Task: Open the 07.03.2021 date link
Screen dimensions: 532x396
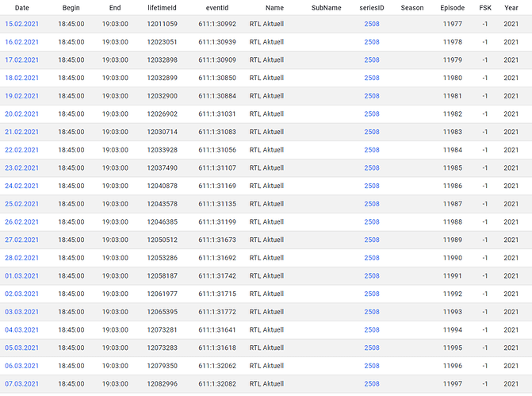Action: click(x=21, y=384)
